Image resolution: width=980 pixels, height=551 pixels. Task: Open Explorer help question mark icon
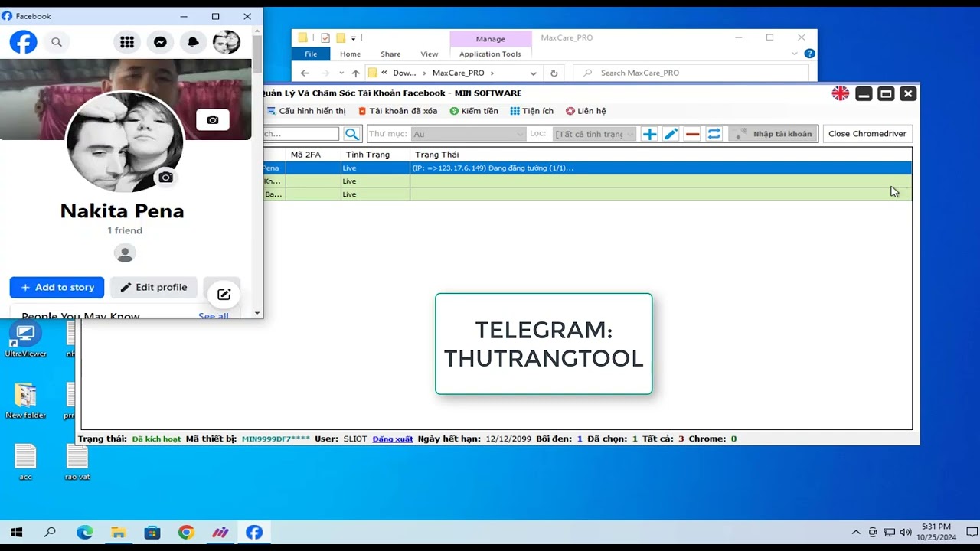click(x=809, y=54)
